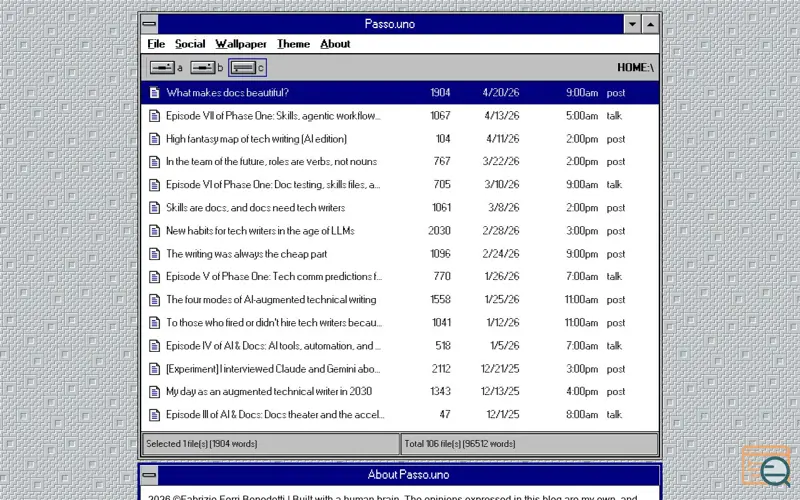
Task: Click the file icon beside 'To those who fired'
Action: click(154, 322)
